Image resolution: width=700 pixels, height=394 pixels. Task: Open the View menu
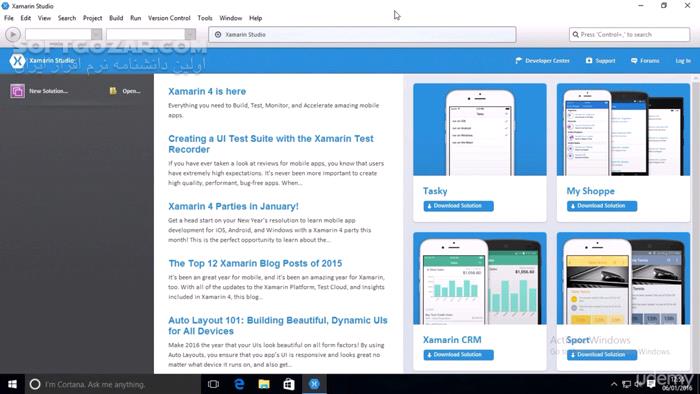pyautogui.click(x=44, y=18)
